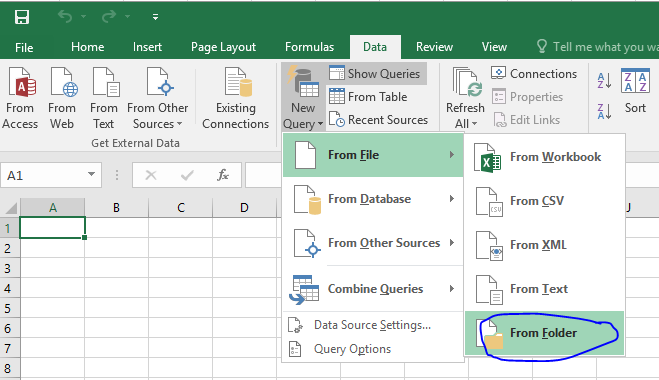Switch to the View tab
The height and width of the screenshot is (380, 659).
494,47
